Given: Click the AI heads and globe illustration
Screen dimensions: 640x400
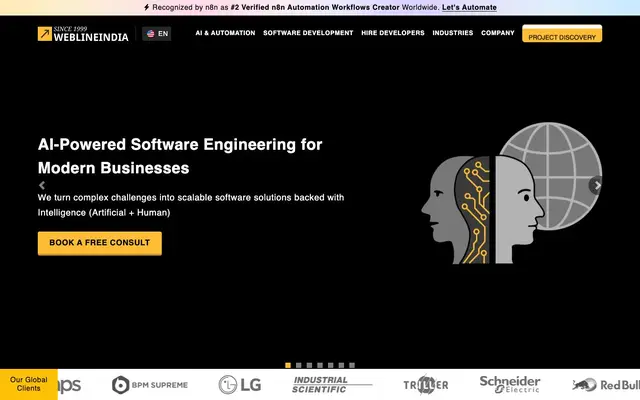Looking at the screenshot, I should 511,193.
